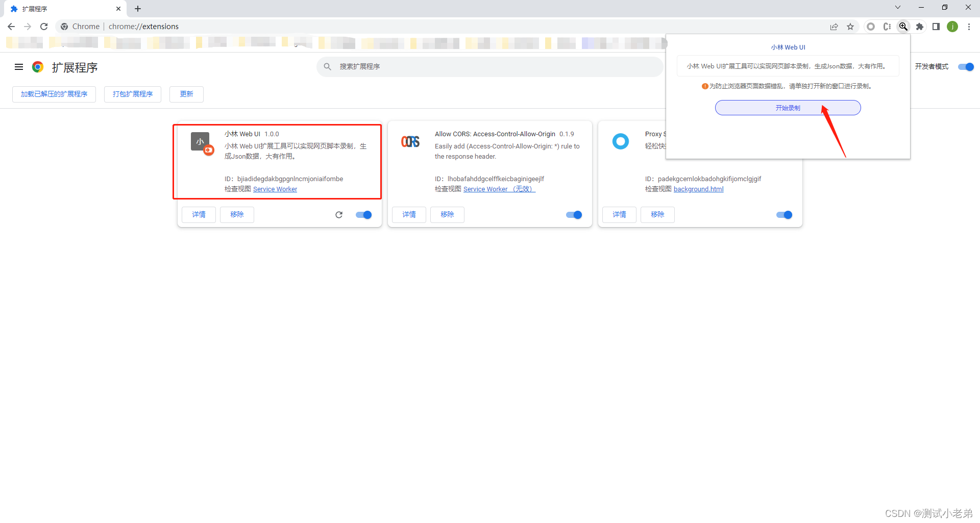Open Allow CORS Service Worker (无效) link
980x523 pixels.
[x=499, y=189]
